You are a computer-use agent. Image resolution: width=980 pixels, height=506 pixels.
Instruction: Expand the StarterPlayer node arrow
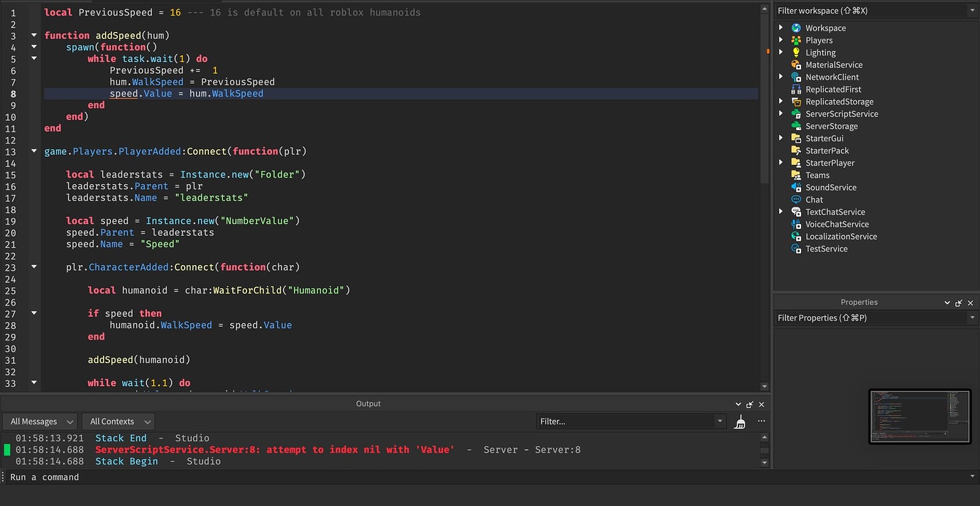click(x=781, y=163)
